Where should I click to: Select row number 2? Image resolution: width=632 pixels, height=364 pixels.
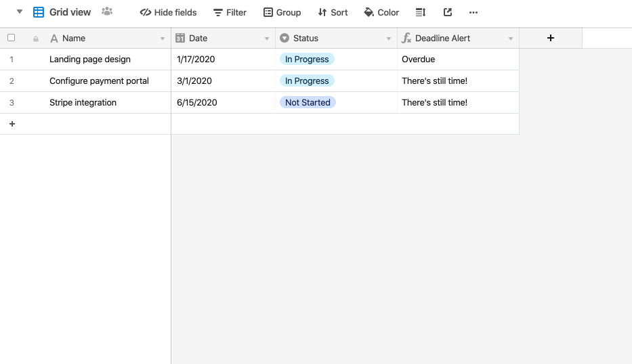coord(12,81)
